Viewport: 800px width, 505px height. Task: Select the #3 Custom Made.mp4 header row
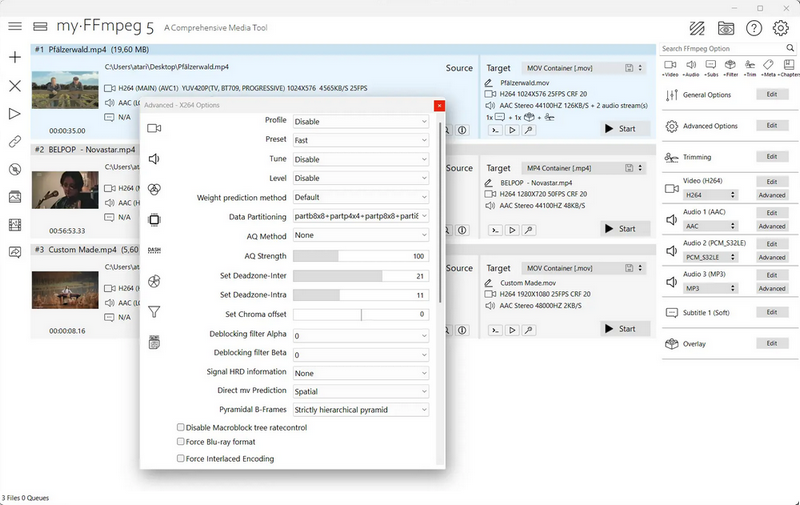tap(85, 249)
